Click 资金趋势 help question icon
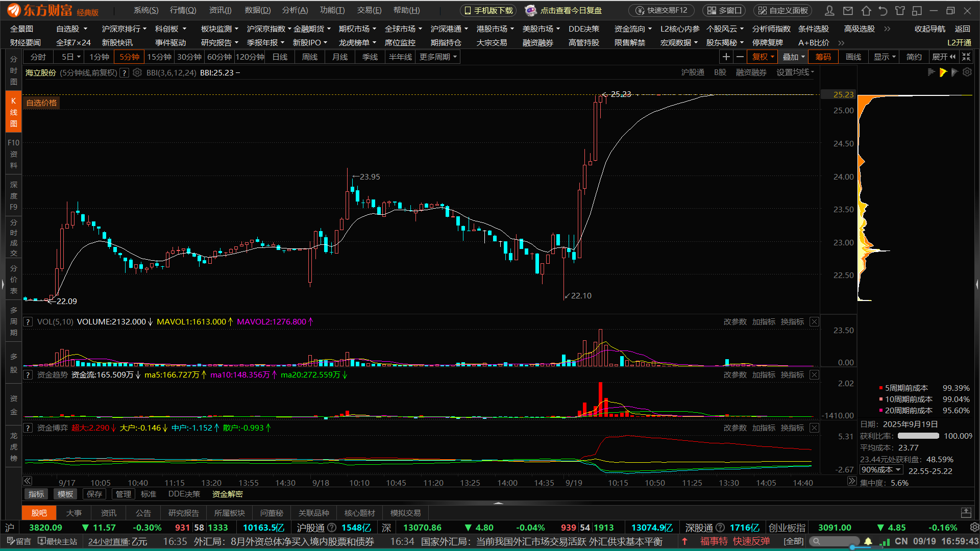This screenshot has width=980, height=551. 28,375
